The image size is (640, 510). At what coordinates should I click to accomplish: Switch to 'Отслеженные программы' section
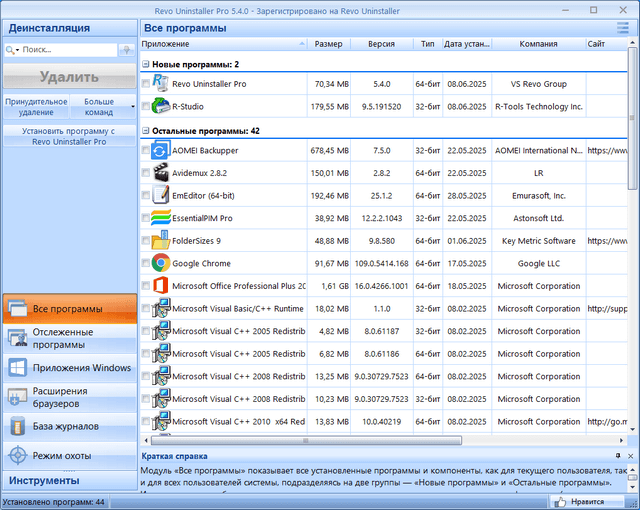(x=68, y=338)
